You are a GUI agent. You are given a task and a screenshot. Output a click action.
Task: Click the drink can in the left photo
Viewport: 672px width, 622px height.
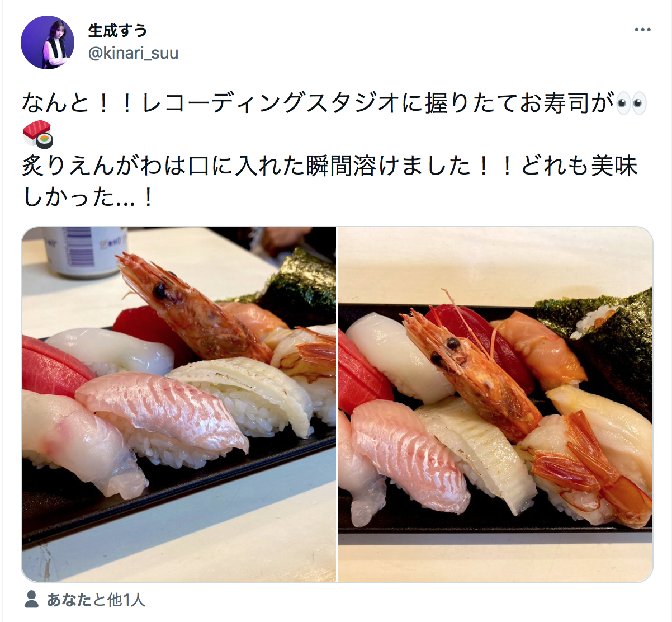(84, 251)
